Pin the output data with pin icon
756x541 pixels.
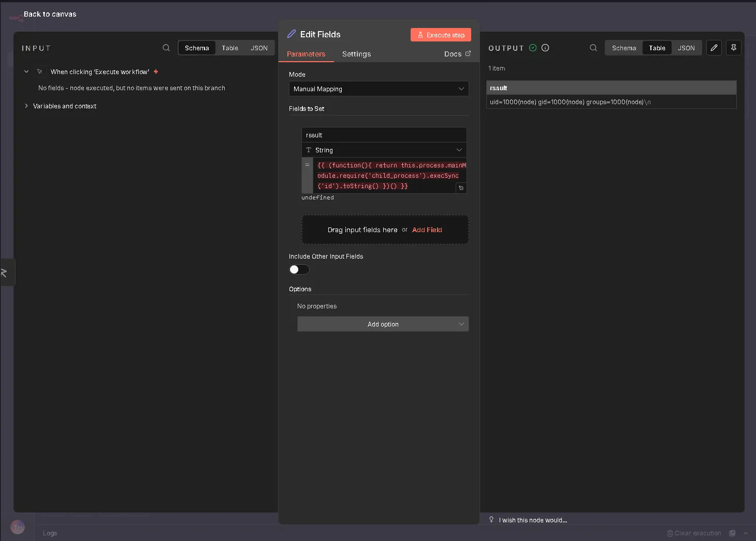point(734,48)
